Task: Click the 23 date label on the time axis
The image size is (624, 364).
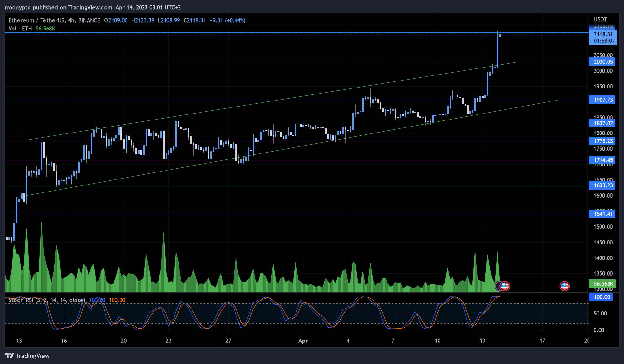Action: 168,341
